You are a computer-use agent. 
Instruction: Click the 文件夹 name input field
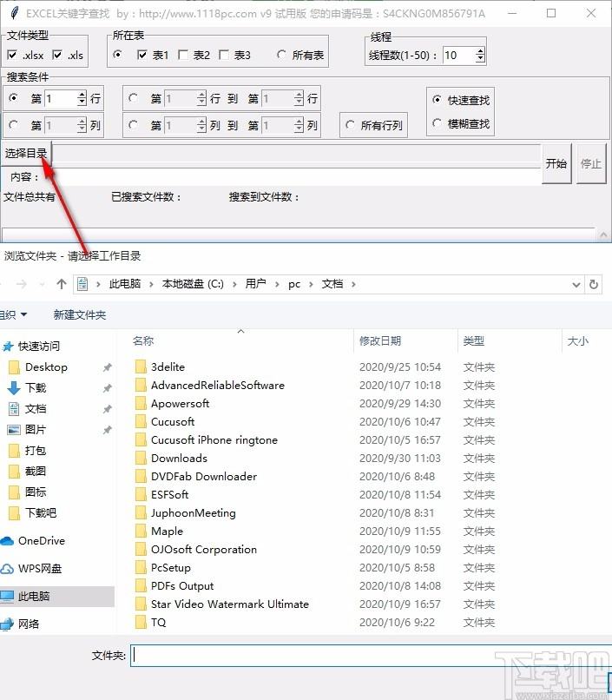click(x=372, y=656)
